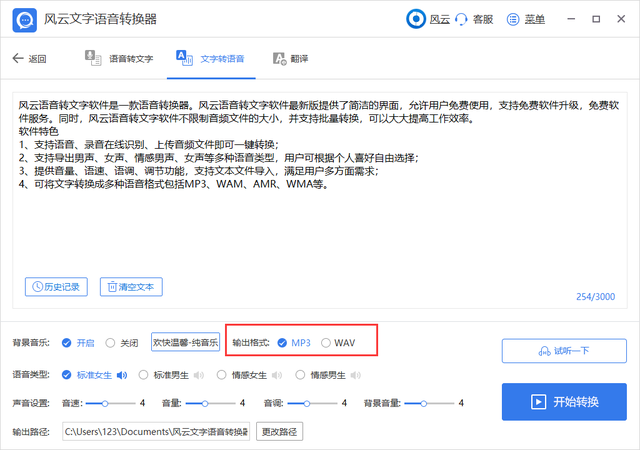The image size is (640, 450).
Task: Click the output path input field
Action: coord(156,432)
